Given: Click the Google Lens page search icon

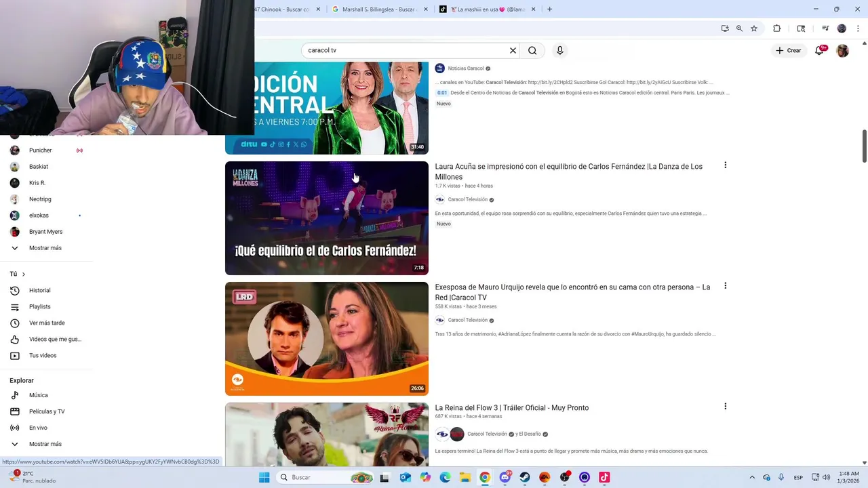Looking at the screenshot, I should [x=801, y=28].
